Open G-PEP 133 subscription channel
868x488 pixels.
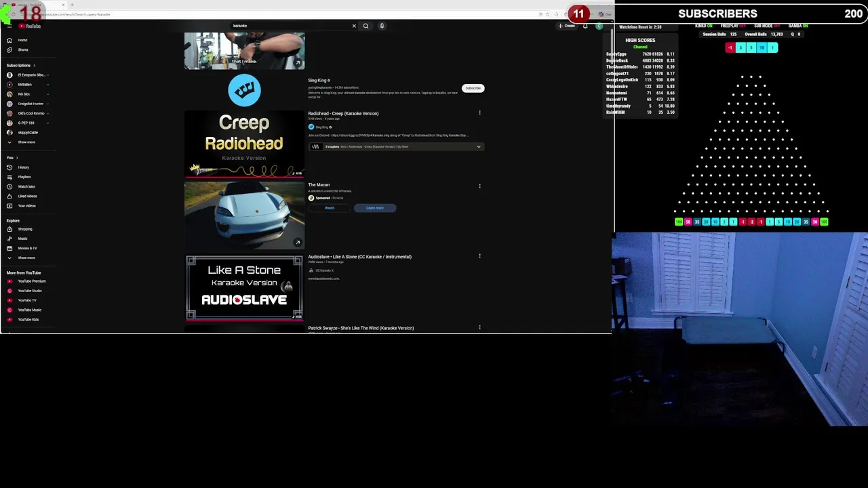26,123
